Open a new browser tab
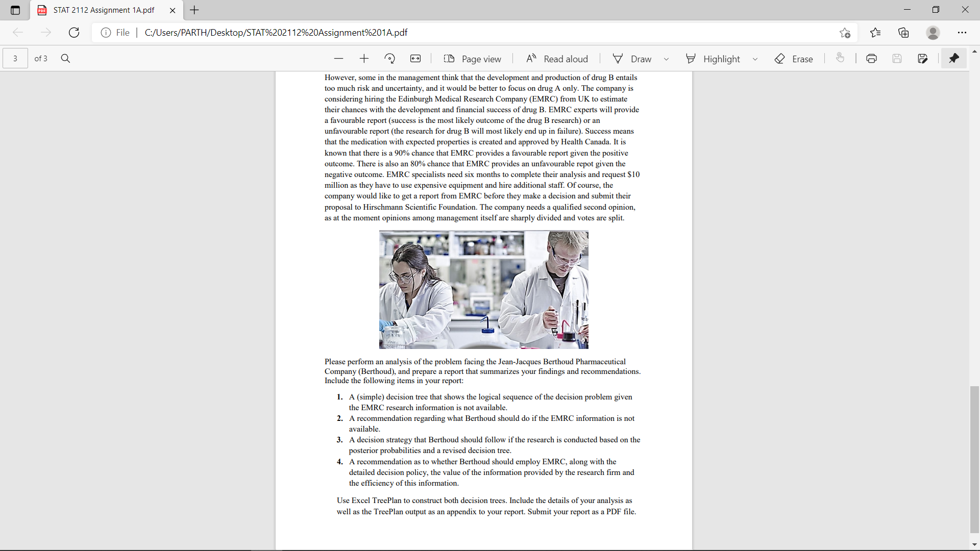This screenshot has height=551, width=980. coord(194,10)
